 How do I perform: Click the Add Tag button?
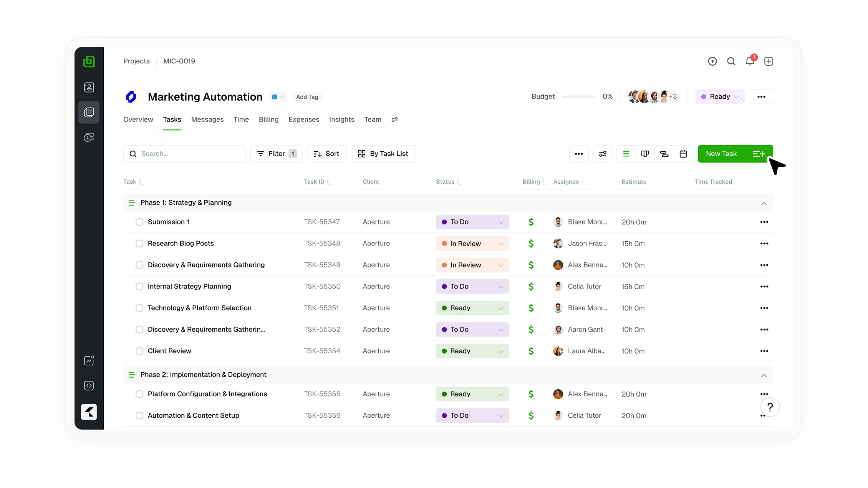[x=307, y=97]
